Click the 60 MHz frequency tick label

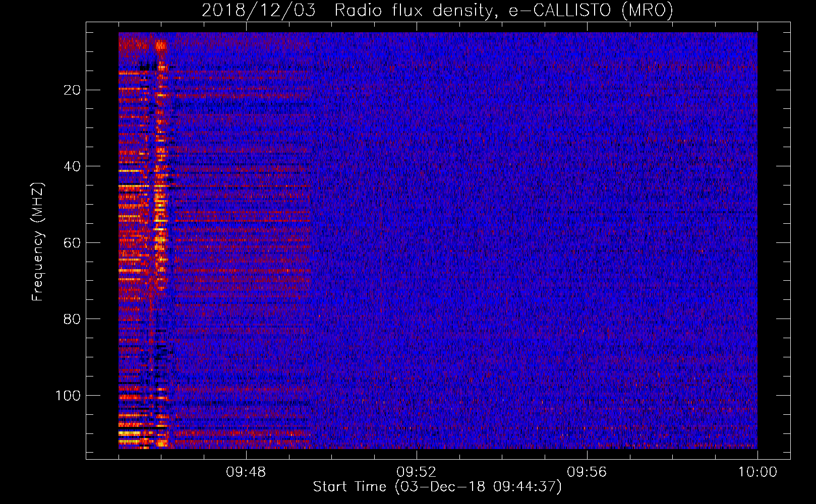pyautogui.click(x=72, y=242)
